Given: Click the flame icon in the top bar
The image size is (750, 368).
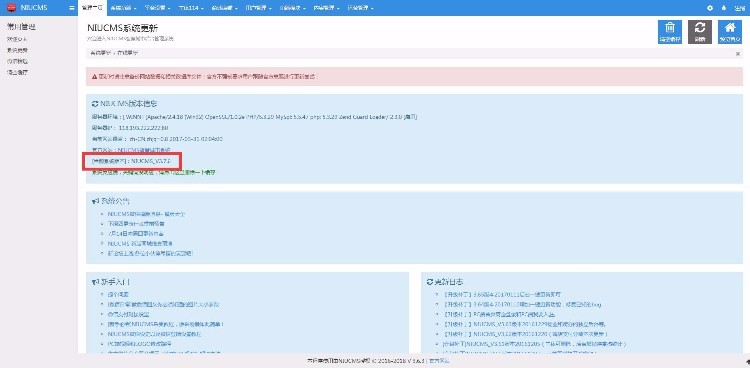Looking at the screenshot, I should pyautogui.click(x=724, y=8).
